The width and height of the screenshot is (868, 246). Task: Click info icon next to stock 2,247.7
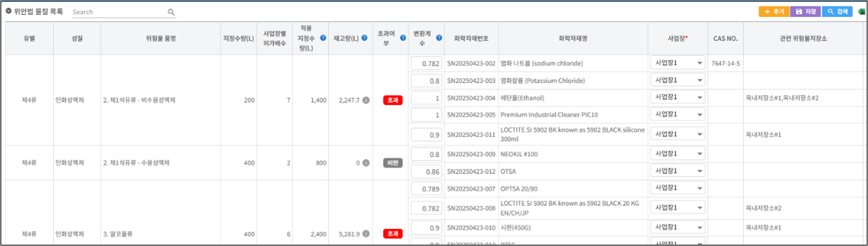point(366,101)
